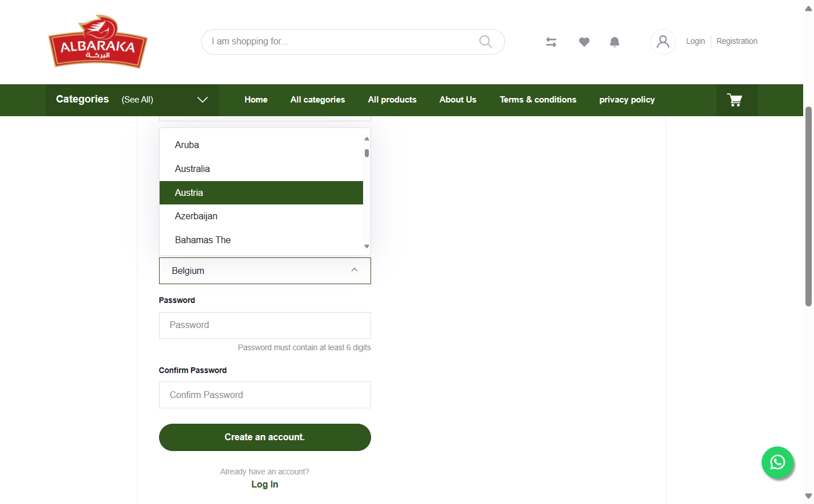The image size is (814, 504).
Task: Select Aruba from the country list
Action: 261,145
